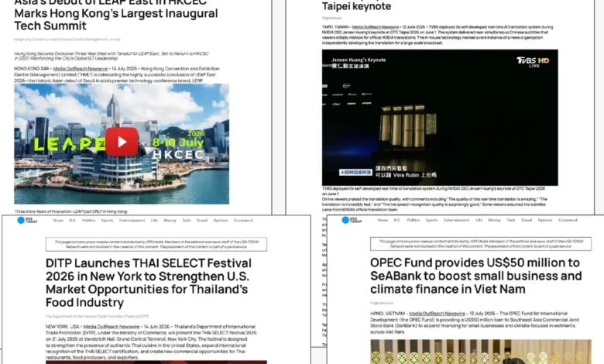Image resolution: width=604 pixels, height=364 pixels.
Task: Open Entertainment section on DITP article page
Action: point(132,220)
